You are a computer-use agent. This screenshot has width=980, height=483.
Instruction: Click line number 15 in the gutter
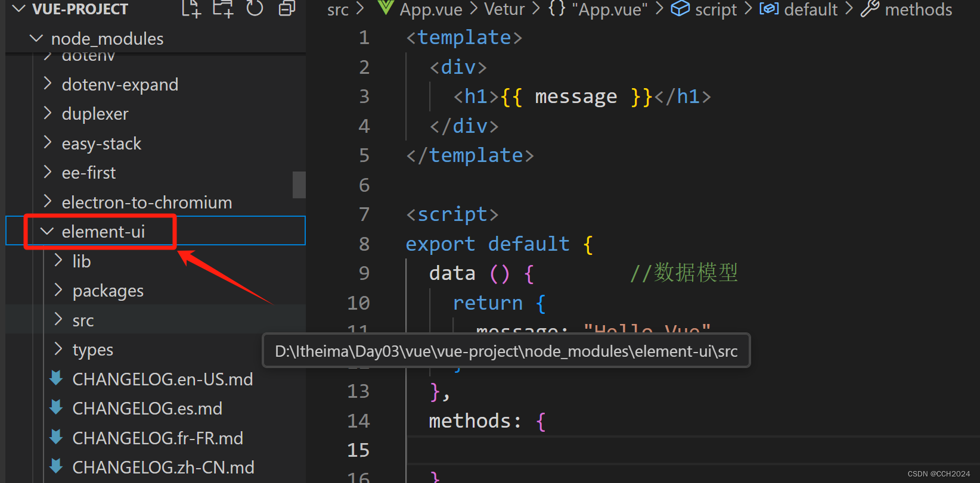pos(358,450)
